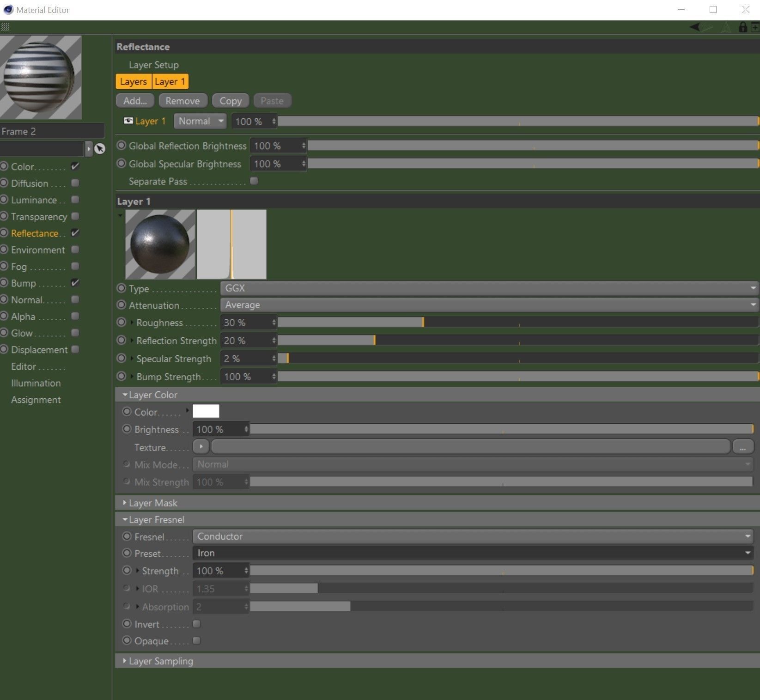Click the animation dot beside Opaque
The height and width of the screenshot is (700, 760).
point(127,640)
